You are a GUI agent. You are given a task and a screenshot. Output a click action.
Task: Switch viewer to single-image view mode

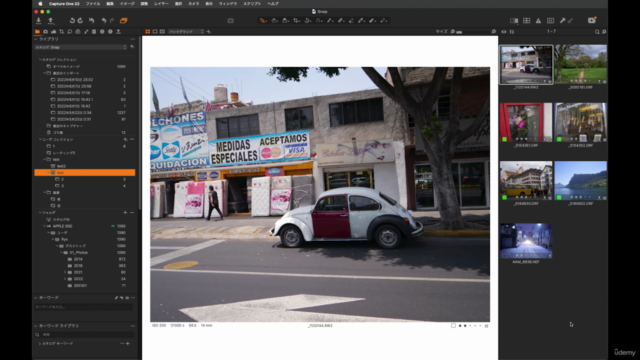point(155,31)
